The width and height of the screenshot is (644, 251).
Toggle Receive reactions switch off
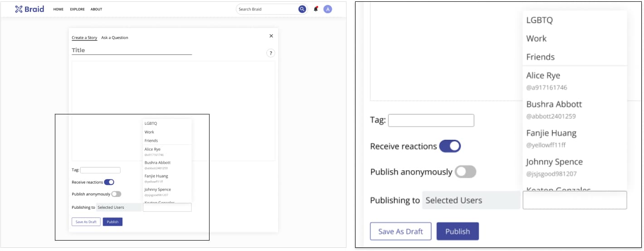click(109, 182)
